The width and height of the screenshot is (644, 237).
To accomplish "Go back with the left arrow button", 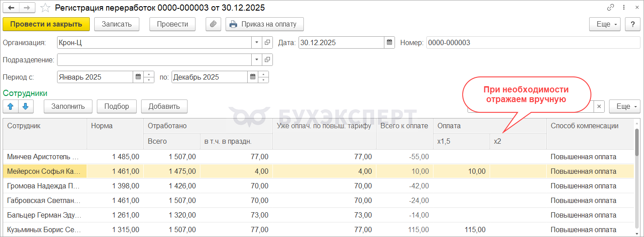I will (11, 8).
